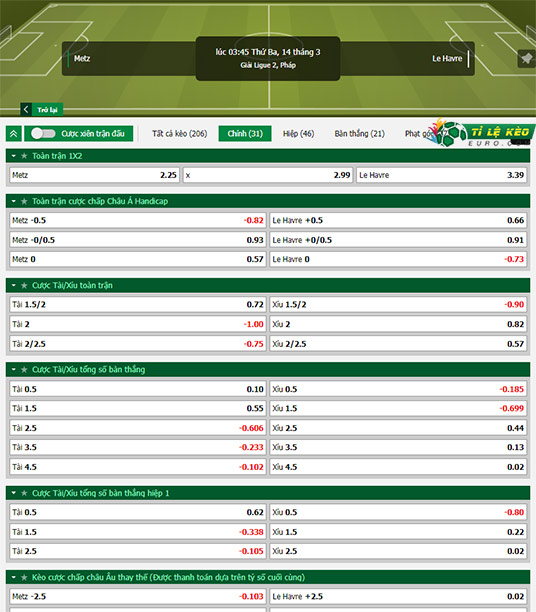The width and height of the screenshot is (536, 612).
Task: Switch to the Hiệp (46) tab
Action: click(x=299, y=133)
